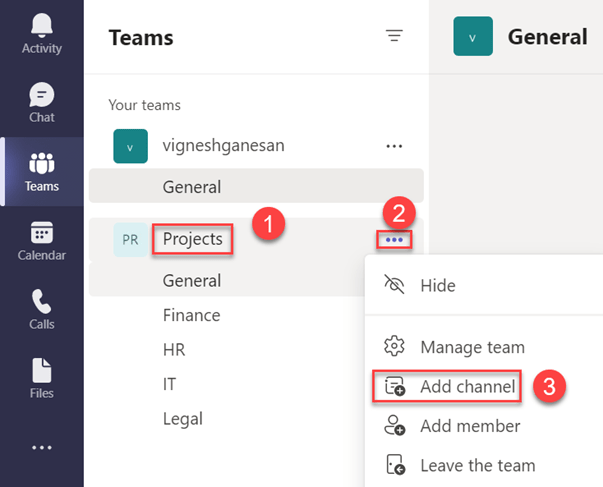Open the Calendar app icon
The image size is (603, 487).
coord(42,241)
